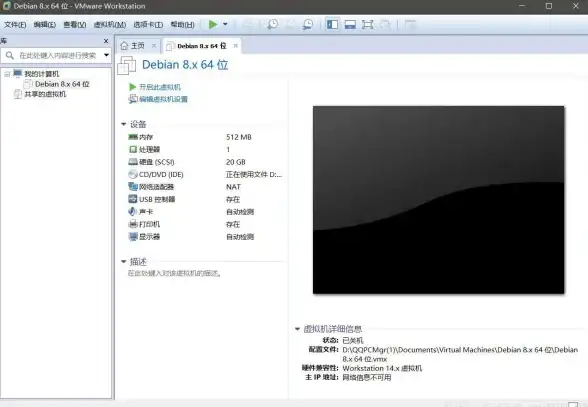The image size is (588, 407).
Task: Collapse the 设备 devices section
Action: (x=123, y=124)
